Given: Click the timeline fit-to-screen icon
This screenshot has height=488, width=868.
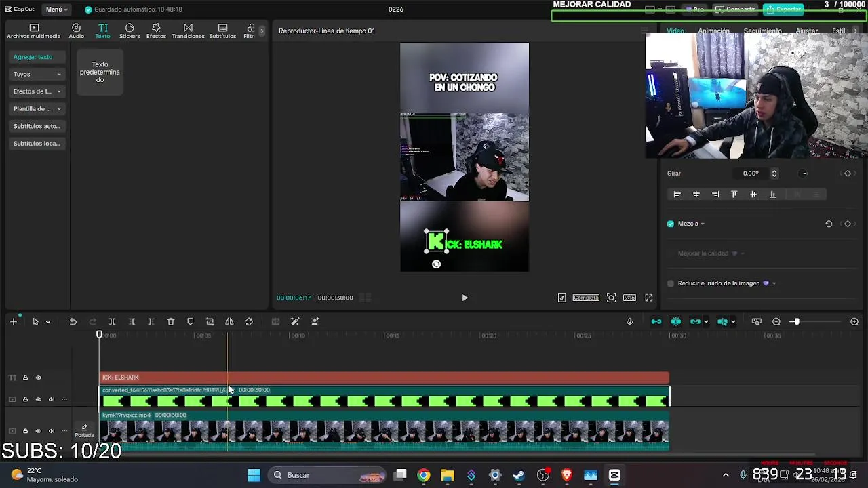Looking at the screenshot, I should coord(757,321).
